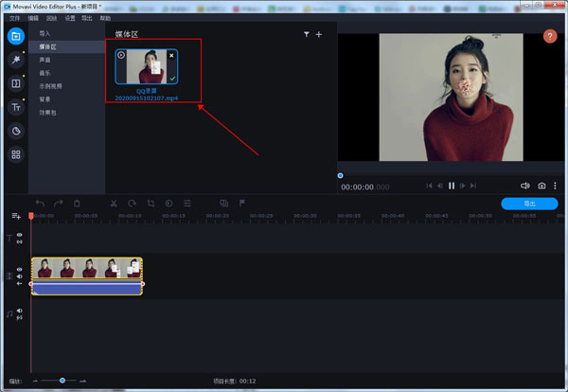Screen dimensions: 568x392
Task: Expand the preview more options menu
Action: [x=556, y=187]
